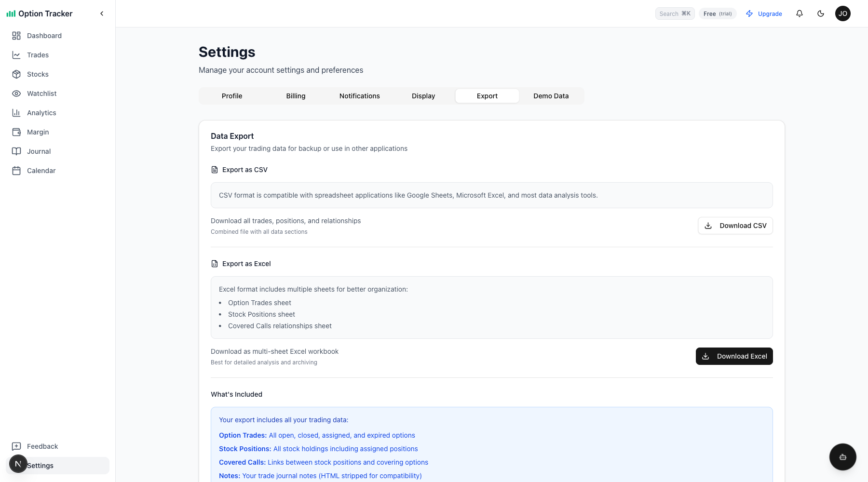
Task: Click the notifications bell icon
Action: (800, 13)
